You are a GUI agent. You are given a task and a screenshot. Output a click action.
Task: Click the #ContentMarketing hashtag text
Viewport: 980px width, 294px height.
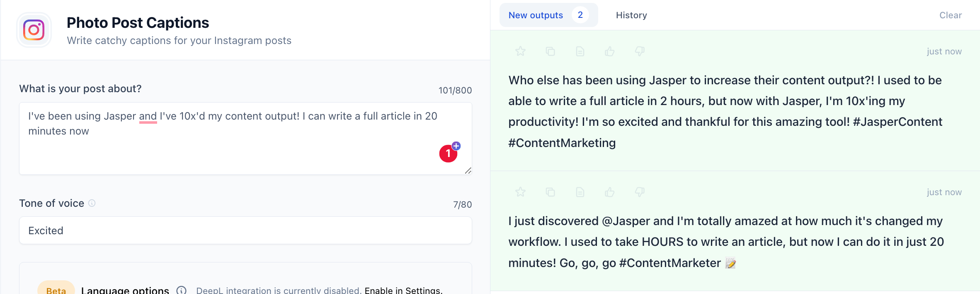[x=562, y=143]
